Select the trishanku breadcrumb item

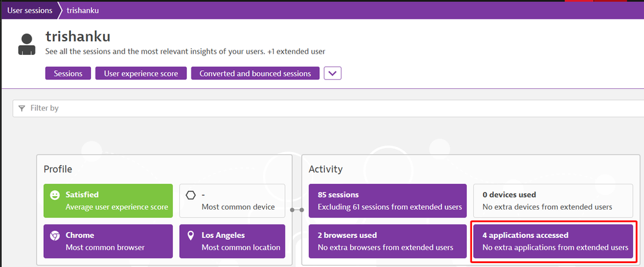click(83, 10)
